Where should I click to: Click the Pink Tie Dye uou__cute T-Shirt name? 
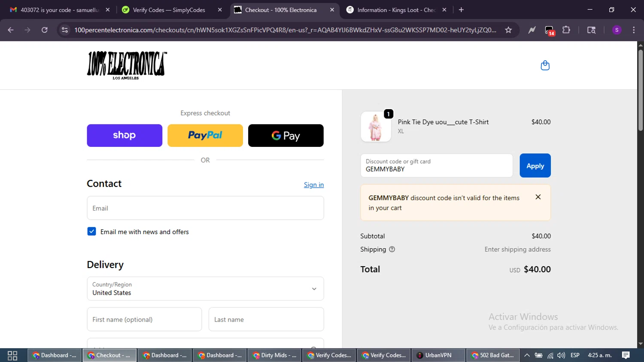[x=443, y=122]
